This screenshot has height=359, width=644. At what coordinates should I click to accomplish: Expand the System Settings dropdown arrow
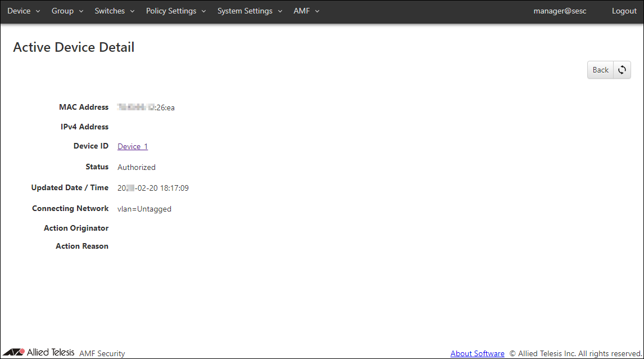[x=280, y=12]
